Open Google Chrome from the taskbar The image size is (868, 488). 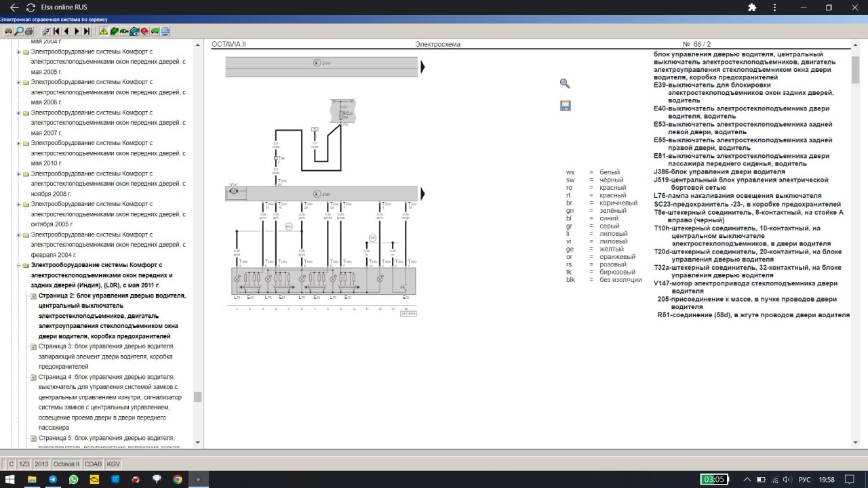pyautogui.click(x=177, y=479)
